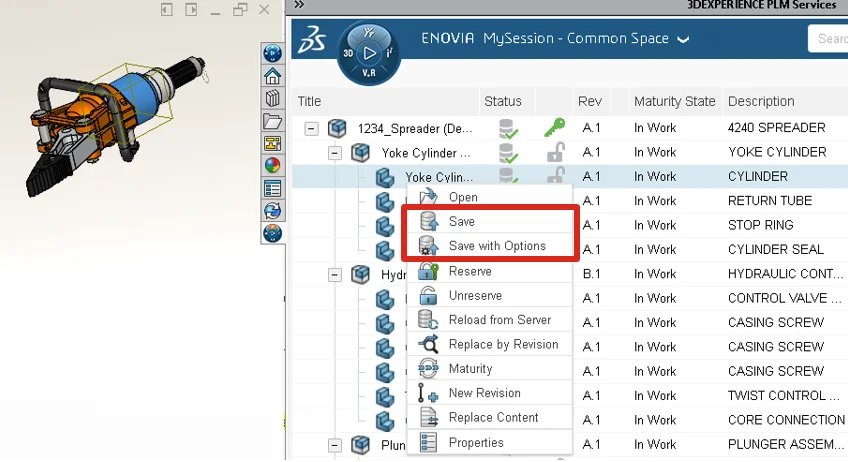Open the View Palette tab
This screenshot has height=462, width=848.
click(273, 143)
